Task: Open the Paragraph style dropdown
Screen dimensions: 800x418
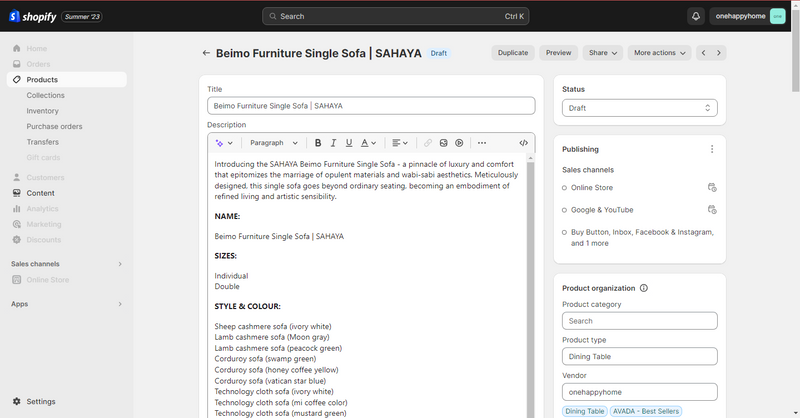Action: (x=272, y=143)
